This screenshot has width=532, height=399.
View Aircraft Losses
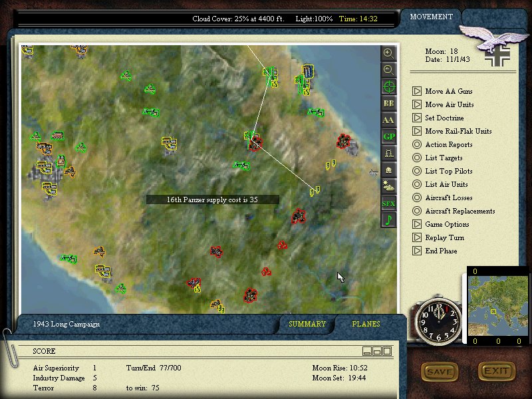(x=442, y=198)
